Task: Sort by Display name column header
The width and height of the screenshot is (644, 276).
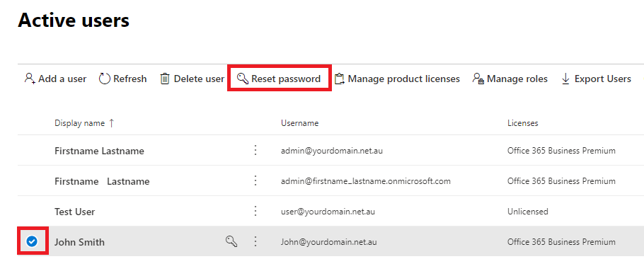Action: coord(80,123)
